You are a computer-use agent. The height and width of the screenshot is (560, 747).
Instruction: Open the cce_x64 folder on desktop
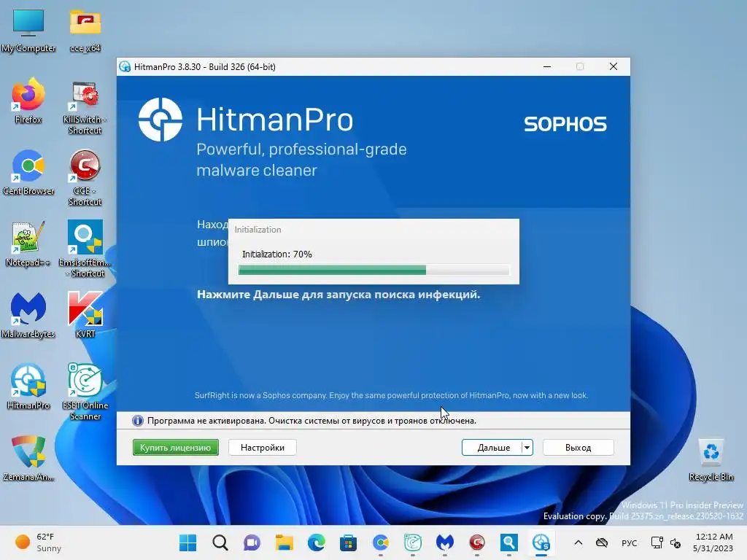[85, 30]
